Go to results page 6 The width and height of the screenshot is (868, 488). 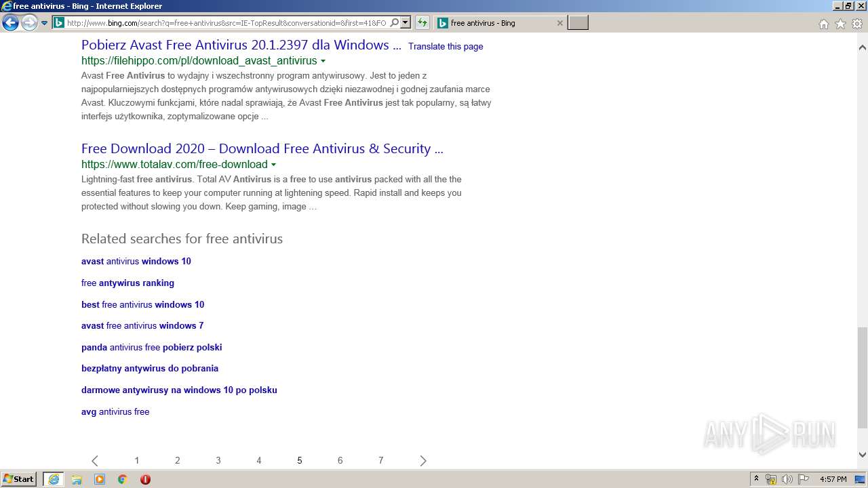(x=340, y=461)
